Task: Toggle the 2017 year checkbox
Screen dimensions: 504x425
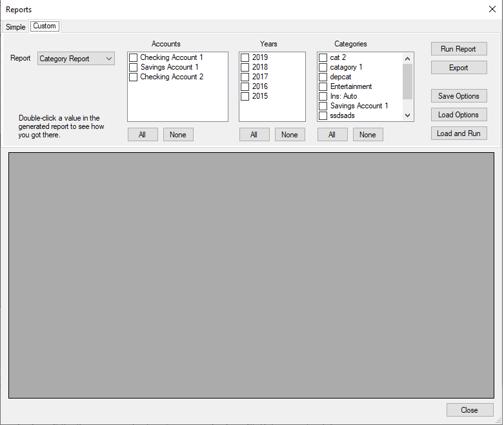Action: [x=245, y=77]
